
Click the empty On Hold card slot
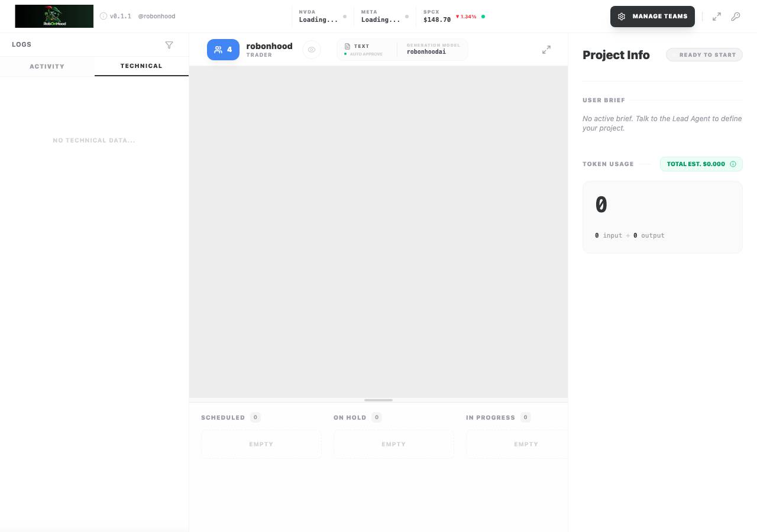pyautogui.click(x=394, y=444)
